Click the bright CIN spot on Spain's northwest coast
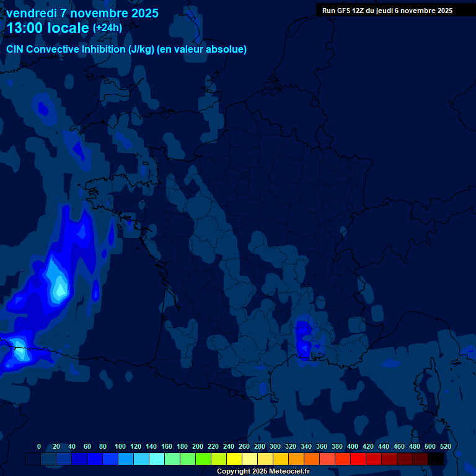The width and height of the screenshot is (476, 476). [17, 346]
